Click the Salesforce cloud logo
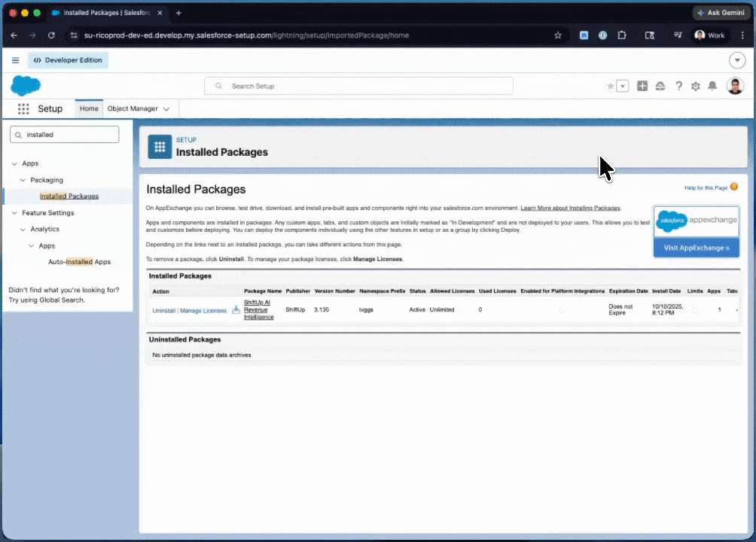Image resolution: width=756 pixels, height=542 pixels. (26, 86)
